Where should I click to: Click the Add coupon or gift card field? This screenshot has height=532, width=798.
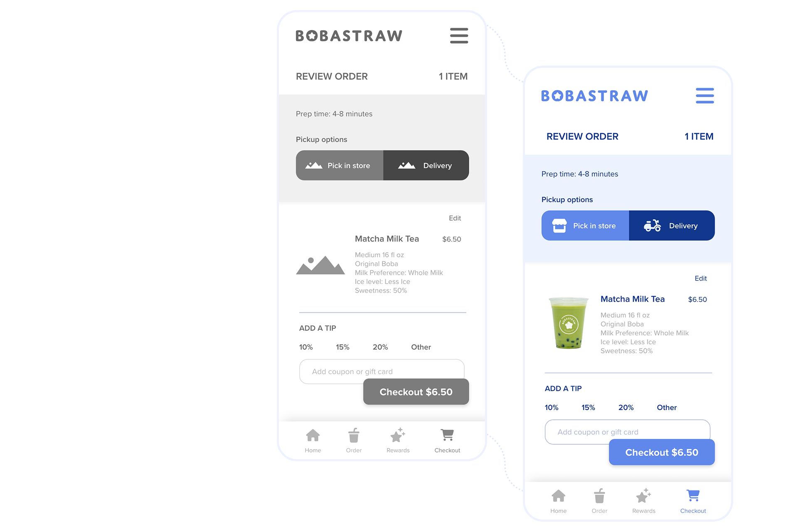pyautogui.click(x=381, y=371)
